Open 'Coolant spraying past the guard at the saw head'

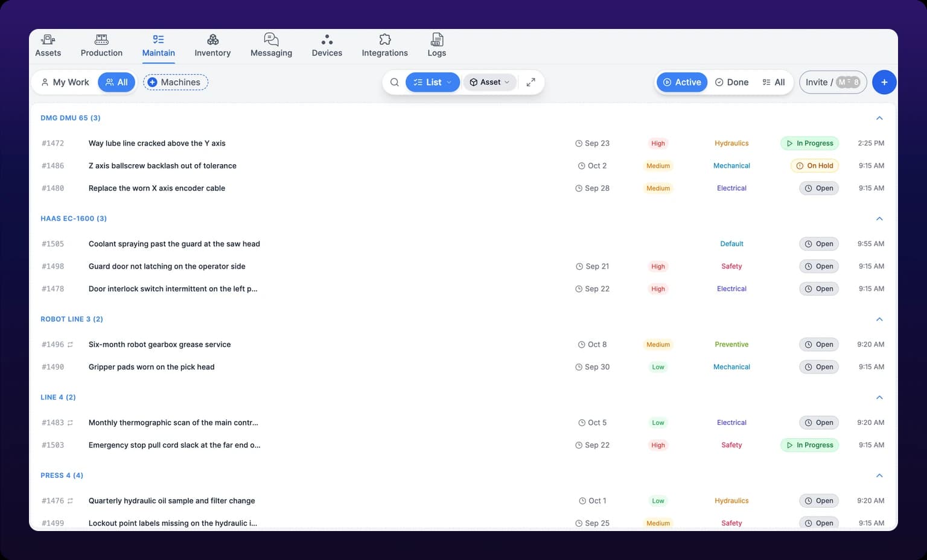(x=174, y=244)
